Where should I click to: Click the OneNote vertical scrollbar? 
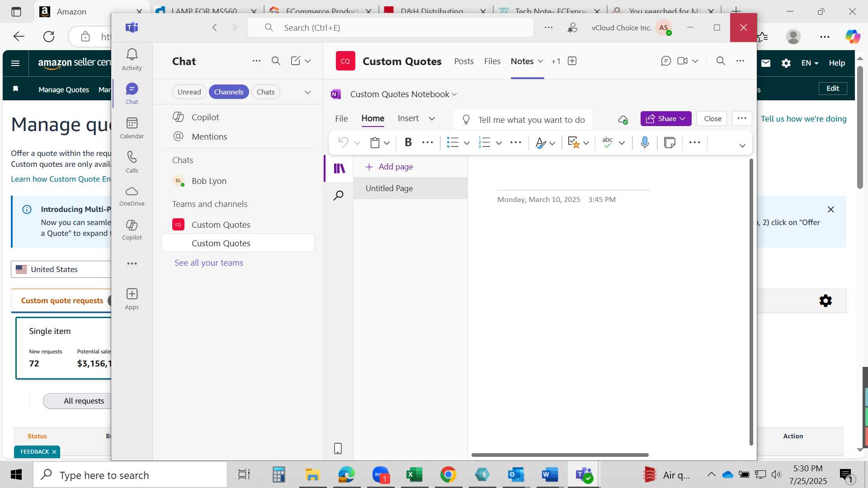pos(751,302)
